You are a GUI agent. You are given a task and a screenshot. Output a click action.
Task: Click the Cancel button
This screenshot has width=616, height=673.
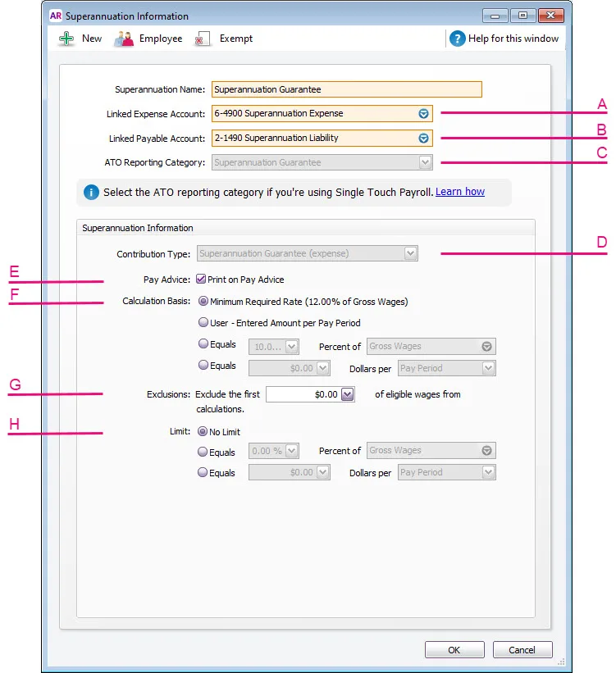pyautogui.click(x=522, y=650)
